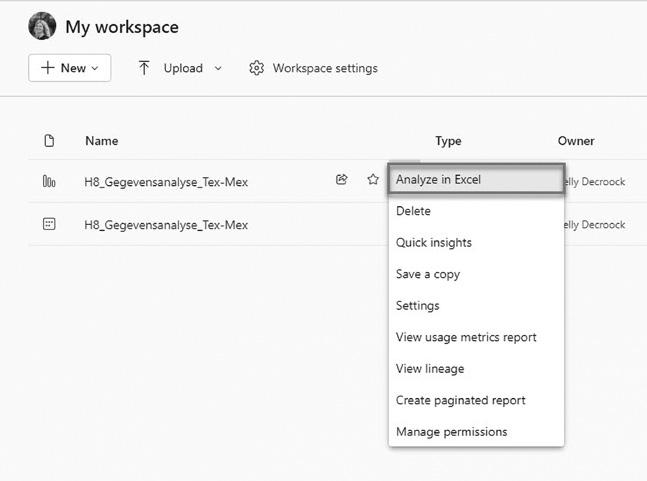Screen dimensions: 647x481
Task: Favorite the H8_Gegevensanalyse_Tex-Mex report with star
Action: pyautogui.click(x=373, y=180)
